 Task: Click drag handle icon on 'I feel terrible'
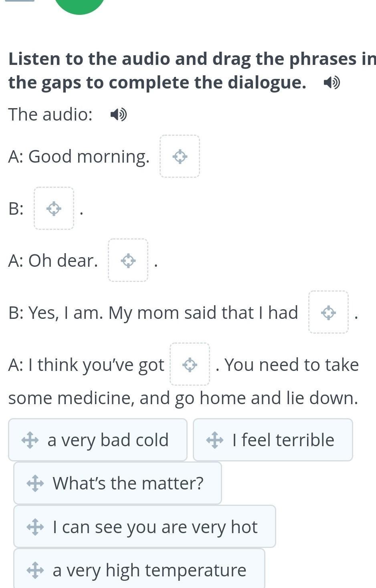215,440
